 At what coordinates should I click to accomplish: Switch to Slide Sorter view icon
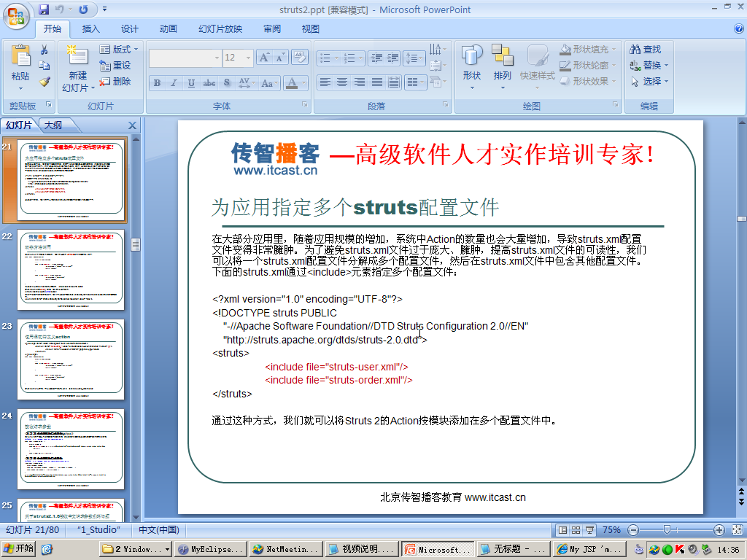click(576, 530)
